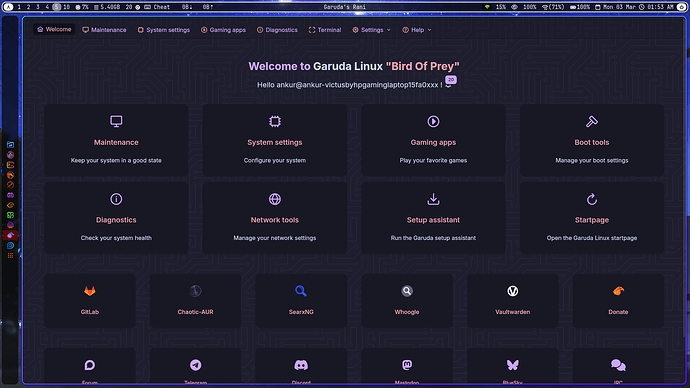690x388 pixels.
Task: Switch to the Gaming apps nav tab
Action: click(x=223, y=30)
